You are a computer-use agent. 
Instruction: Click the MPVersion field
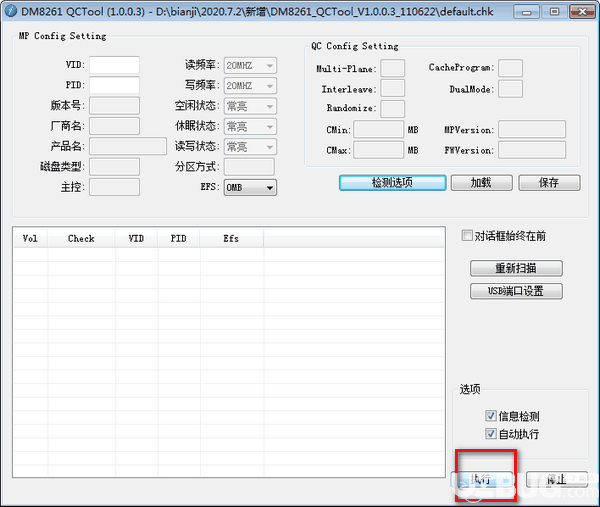click(532, 129)
